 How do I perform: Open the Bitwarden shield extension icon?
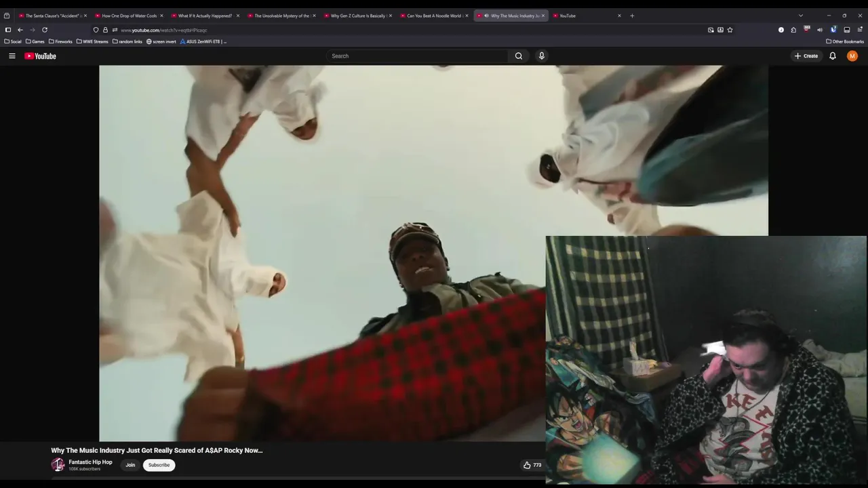tap(833, 29)
